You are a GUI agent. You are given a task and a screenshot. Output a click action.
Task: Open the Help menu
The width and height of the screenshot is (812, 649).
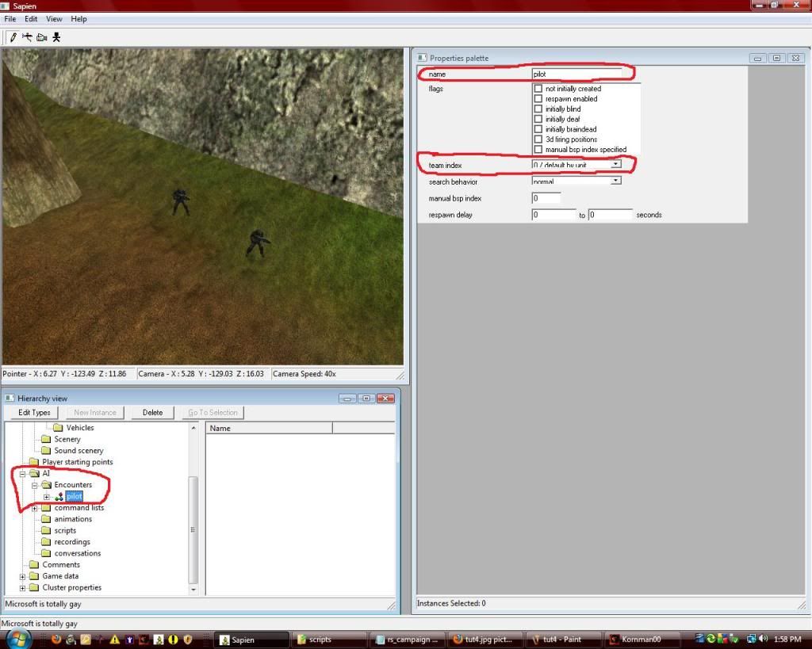pyautogui.click(x=79, y=19)
